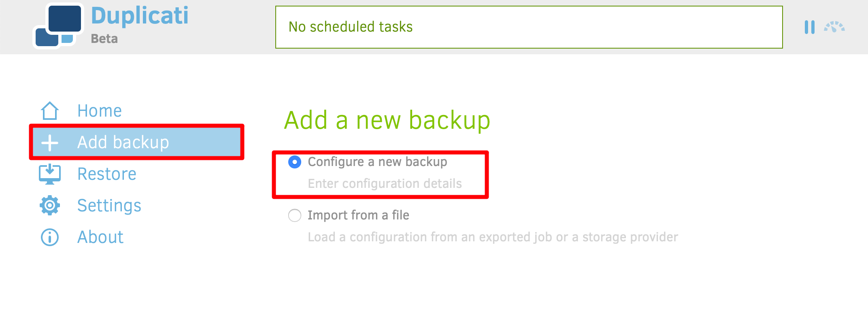Click the About info icon
The width and height of the screenshot is (868, 332).
click(50, 237)
